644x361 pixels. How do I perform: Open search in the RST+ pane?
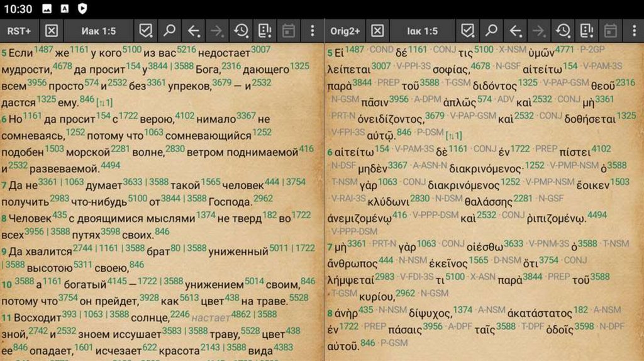tap(169, 30)
